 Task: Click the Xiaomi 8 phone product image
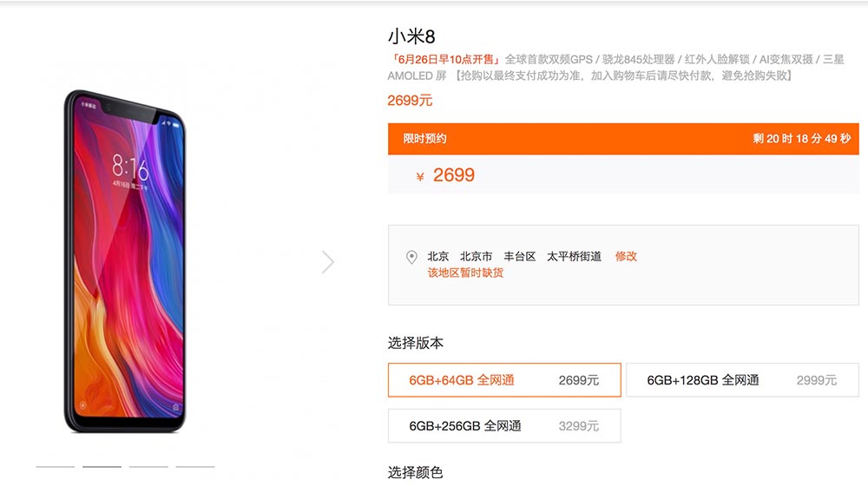click(x=124, y=261)
